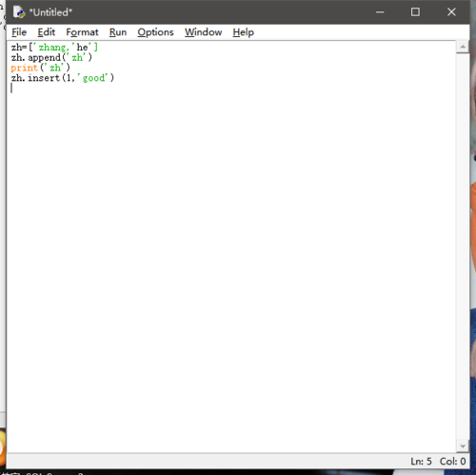Place cursor in the zh list assignment line

point(54,48)
